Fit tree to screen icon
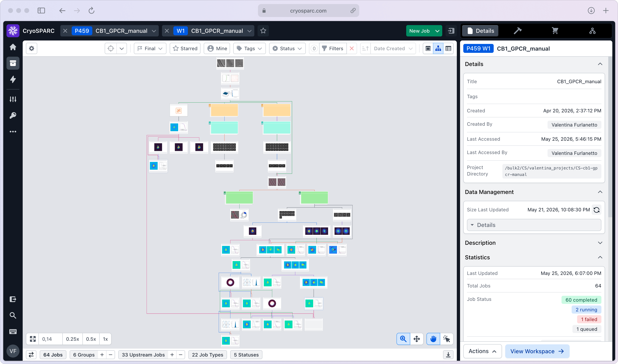This screenshot has height=364, width=618. (x=33, y=339)
